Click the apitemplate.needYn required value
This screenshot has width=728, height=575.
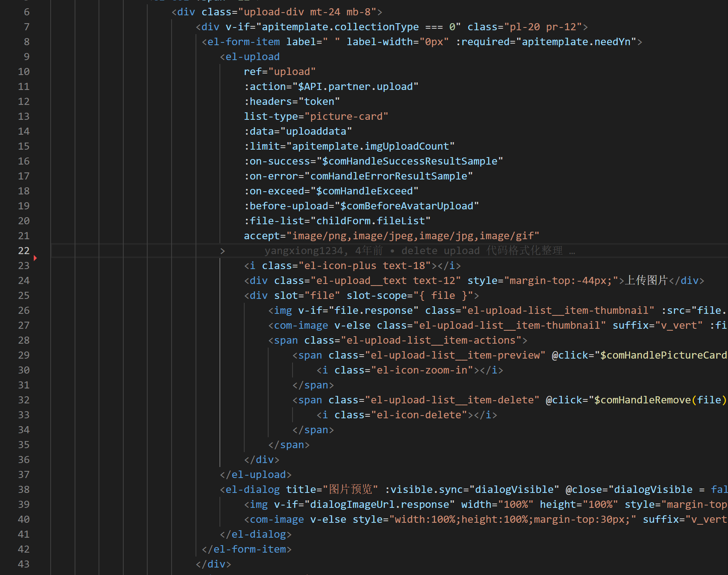point(576,42)
